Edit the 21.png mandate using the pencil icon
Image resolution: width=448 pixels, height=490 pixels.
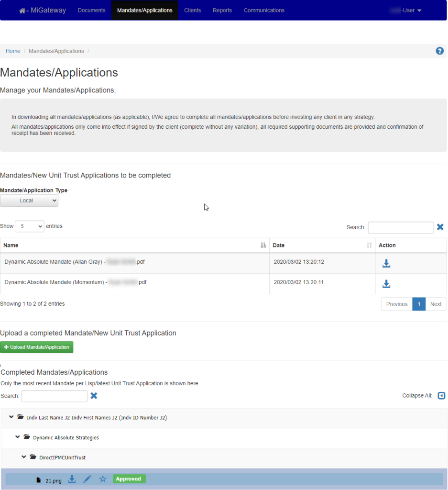(x=87, y=479)
